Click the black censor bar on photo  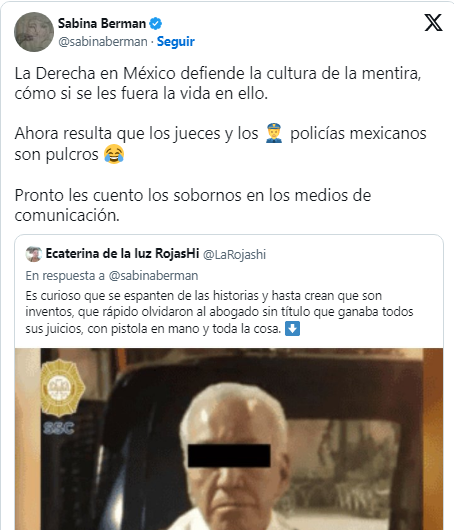(229, 456)
